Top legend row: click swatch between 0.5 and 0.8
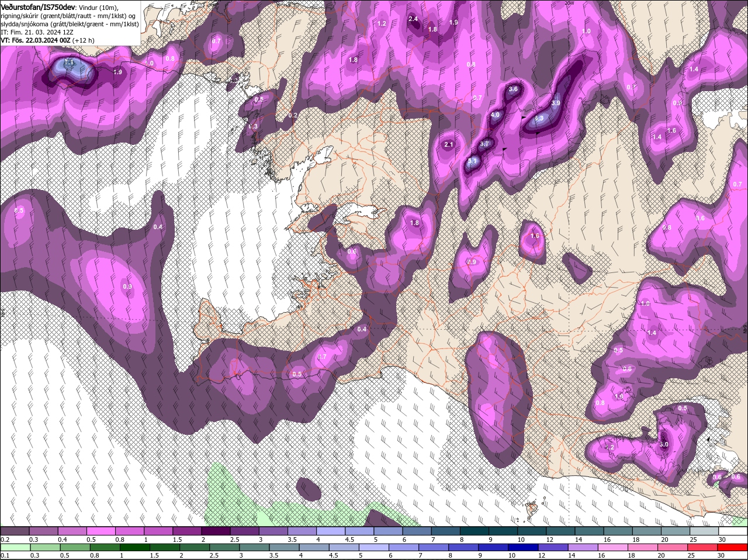 102,531
